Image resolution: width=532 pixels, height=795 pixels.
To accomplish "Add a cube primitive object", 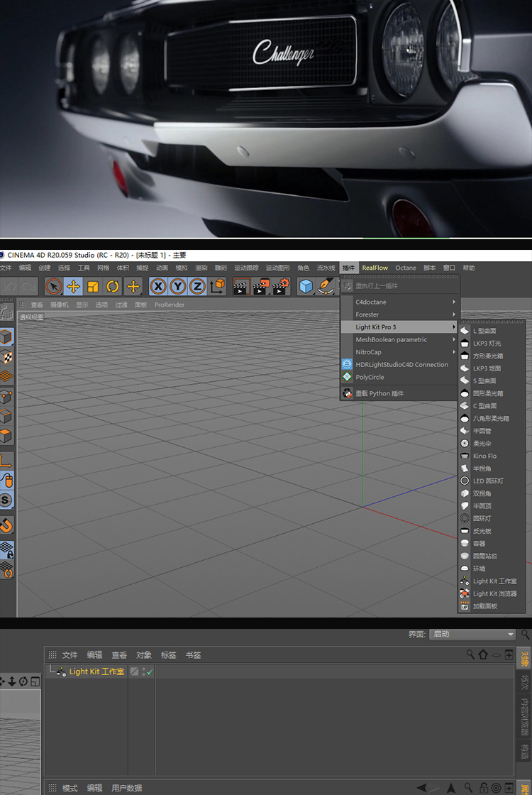I will click(306, 286).
